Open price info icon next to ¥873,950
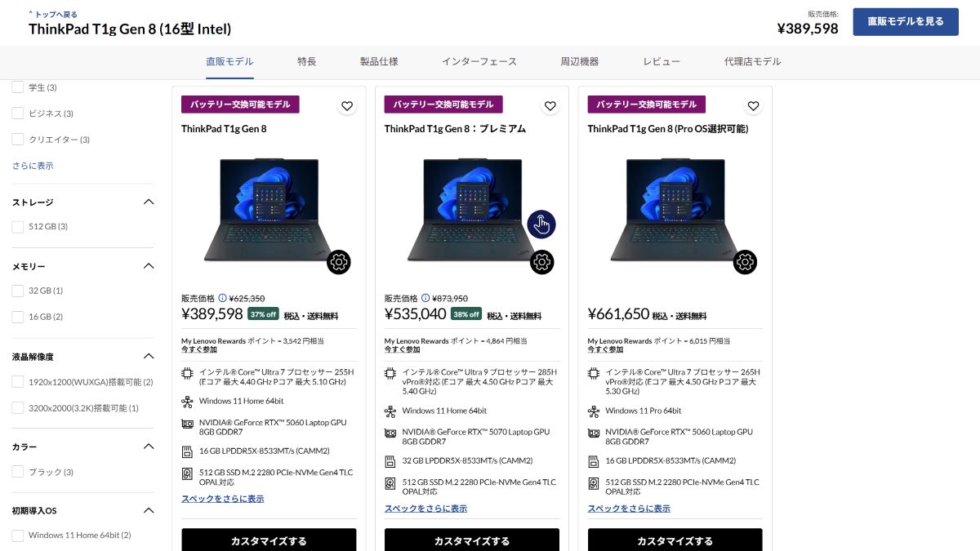This screenshot has width=980, height=551. click(x=425, y=299)
